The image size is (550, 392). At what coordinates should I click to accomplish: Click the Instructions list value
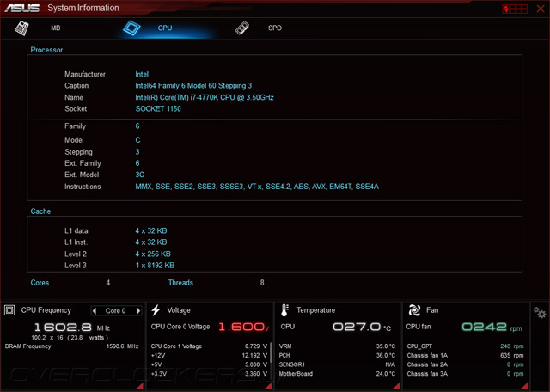click(x=257, y=187)
